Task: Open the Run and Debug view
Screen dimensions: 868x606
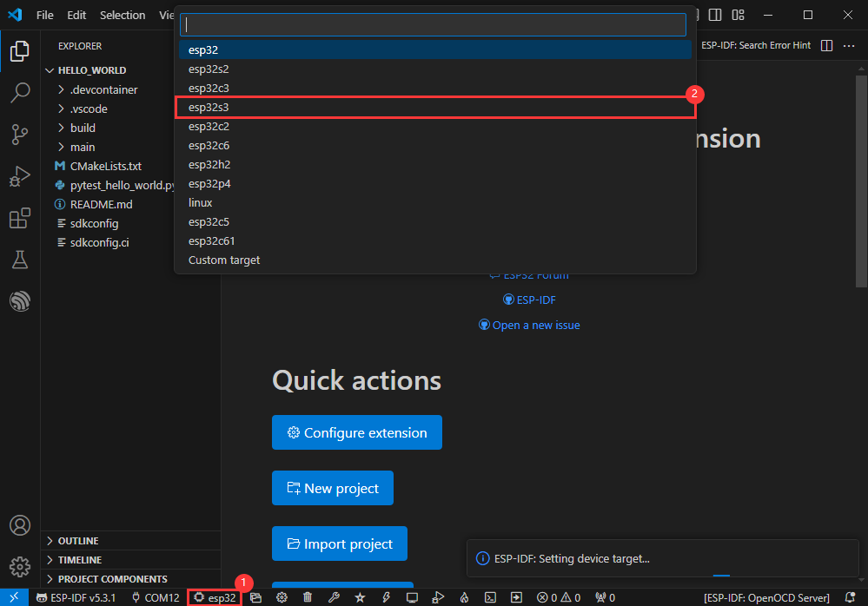Action: [19, 176]
